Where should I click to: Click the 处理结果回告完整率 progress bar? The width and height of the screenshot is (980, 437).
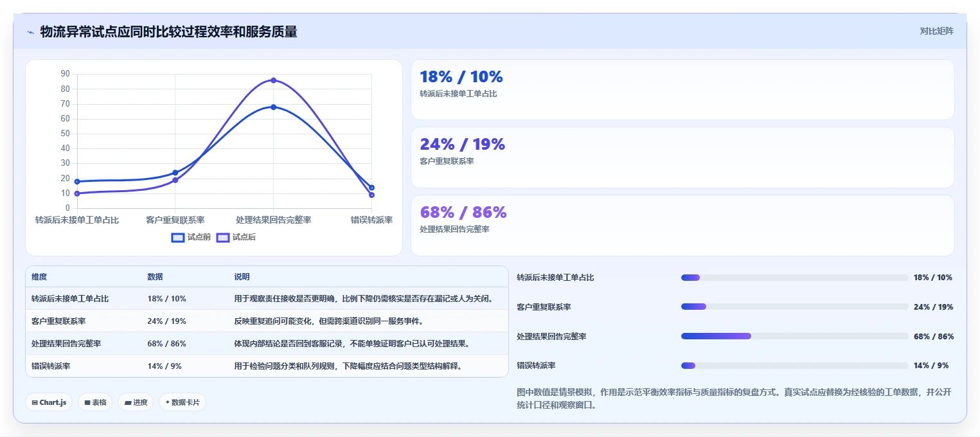[x=794, y=336]
